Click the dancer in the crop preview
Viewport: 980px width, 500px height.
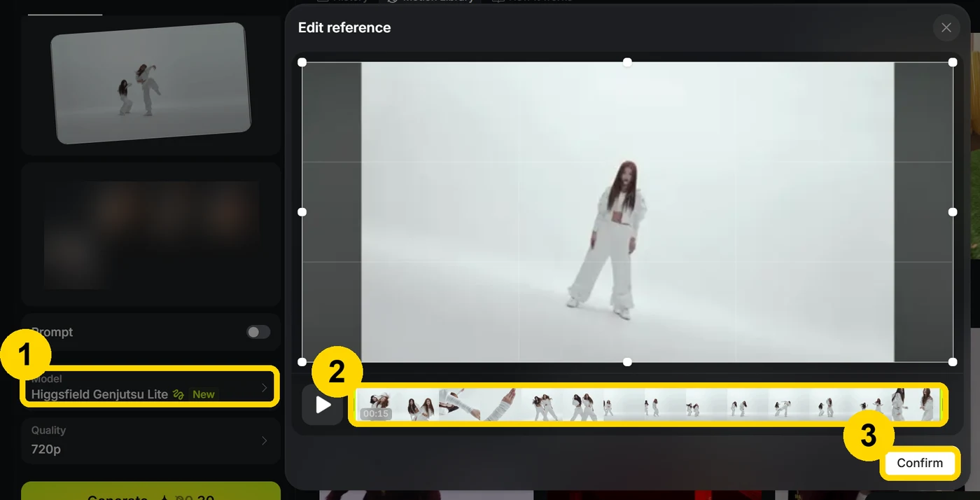(x=608, y=240)
